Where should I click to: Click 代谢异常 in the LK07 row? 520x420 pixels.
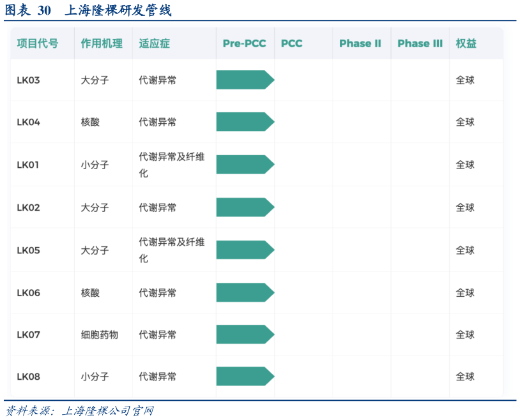(158, 335)
